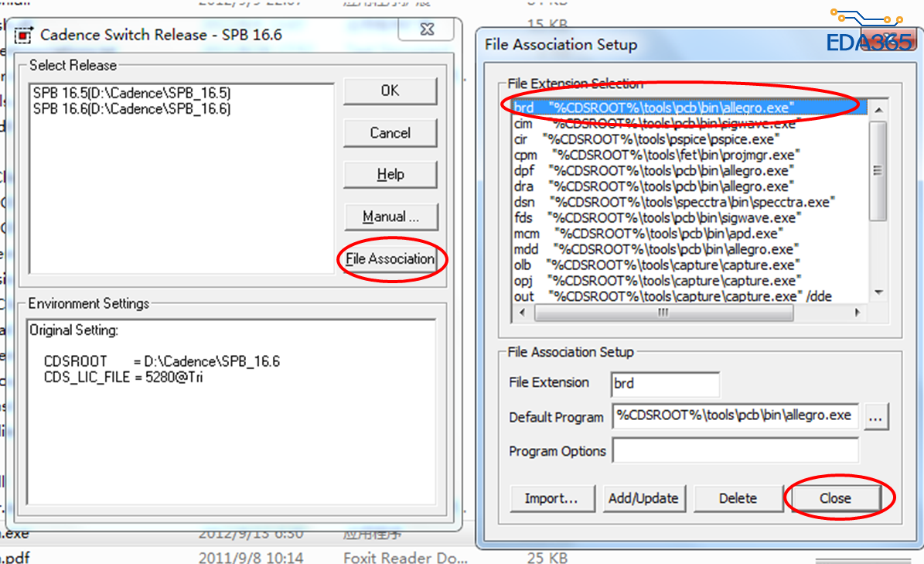Open Help in Cadence Switch Release

[390, 174]
